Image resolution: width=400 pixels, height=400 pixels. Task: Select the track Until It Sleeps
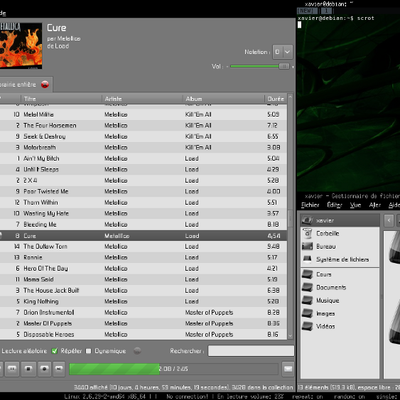click(143, 169)
